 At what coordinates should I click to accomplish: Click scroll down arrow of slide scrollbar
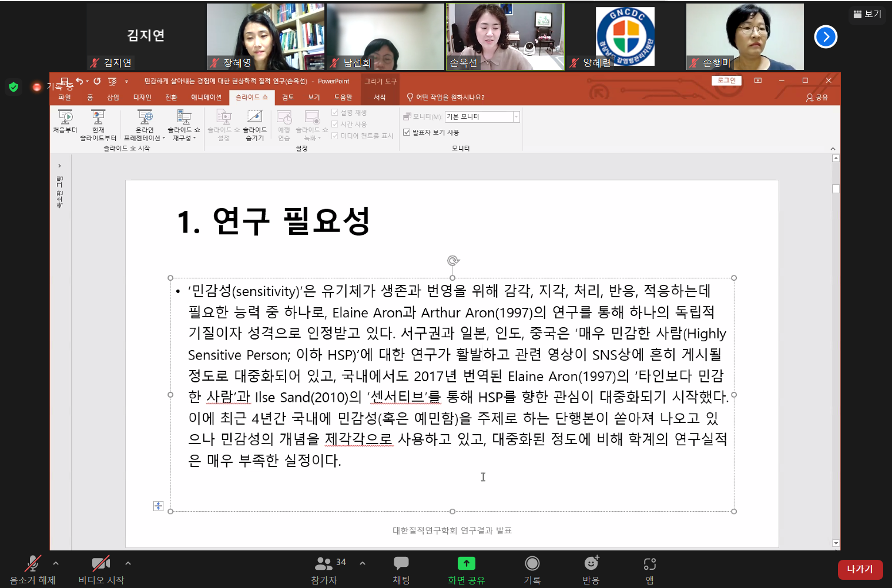pos(836,543)
